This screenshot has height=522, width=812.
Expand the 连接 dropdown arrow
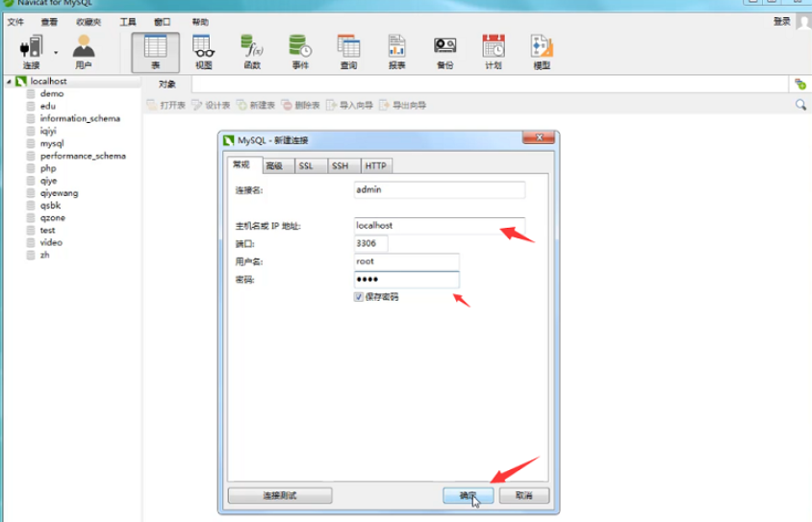[x=56, y=52]
